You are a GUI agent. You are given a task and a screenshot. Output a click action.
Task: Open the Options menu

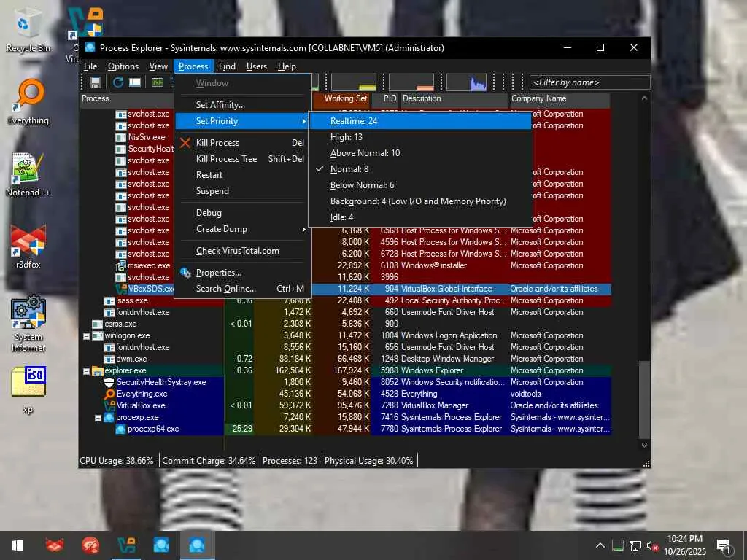123,66
